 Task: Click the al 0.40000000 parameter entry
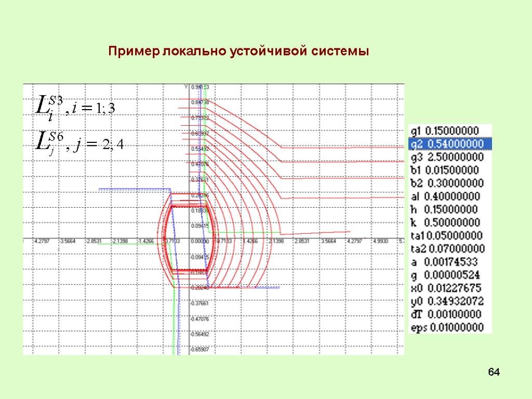[x=448, y=196]
